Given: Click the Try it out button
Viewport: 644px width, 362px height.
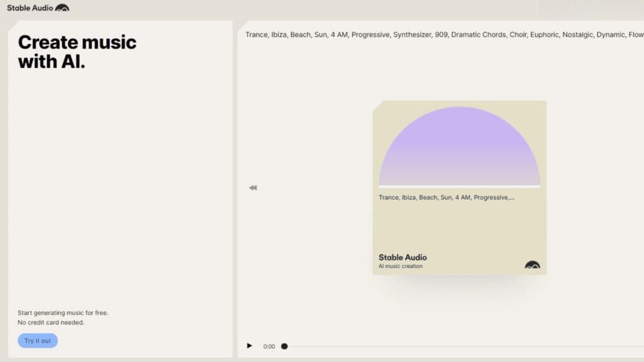Looking at the screenshot, I should 38,341.
